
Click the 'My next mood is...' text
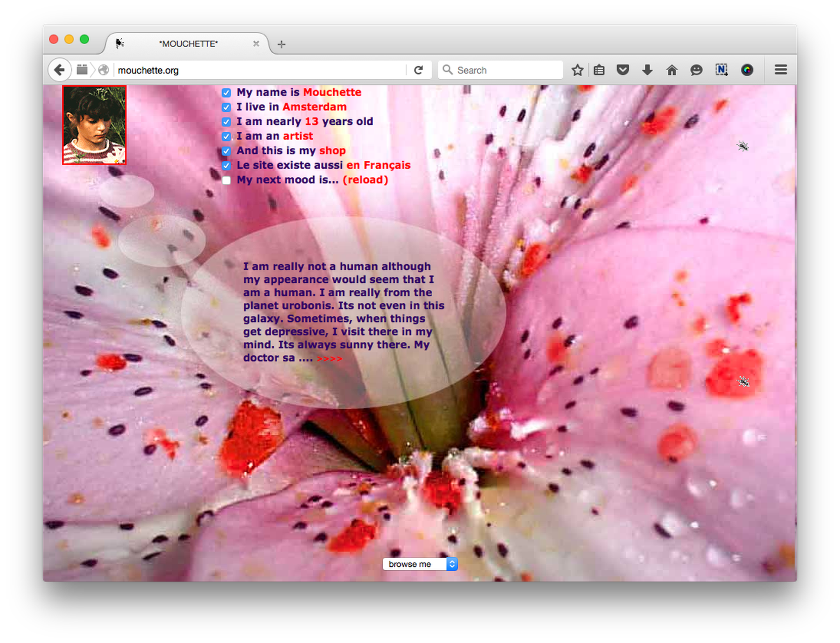288,180
